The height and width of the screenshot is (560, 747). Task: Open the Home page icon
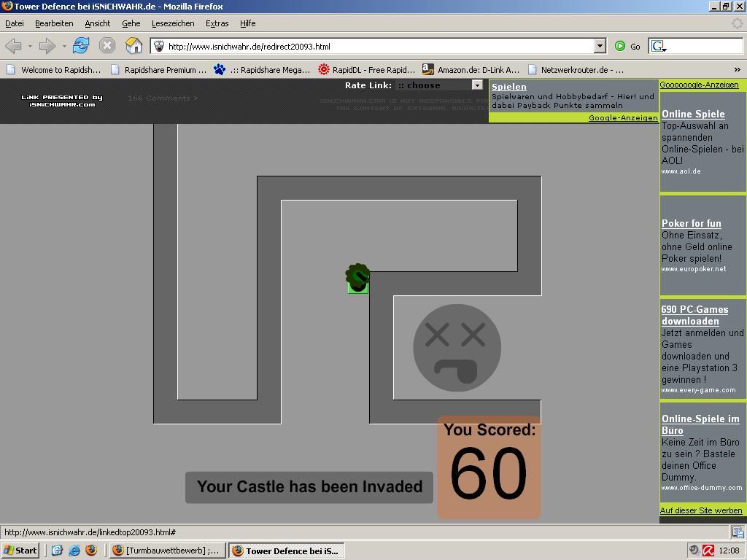134,46
